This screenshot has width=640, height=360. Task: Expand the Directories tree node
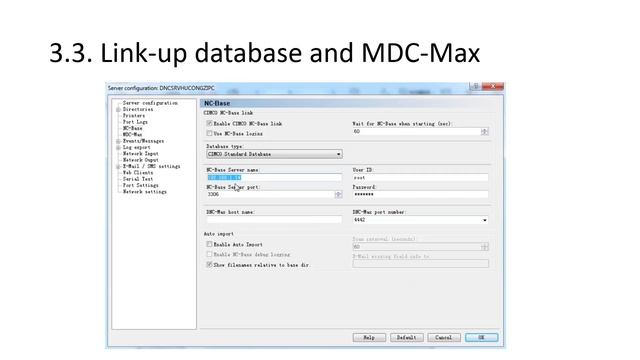[118, 109]
